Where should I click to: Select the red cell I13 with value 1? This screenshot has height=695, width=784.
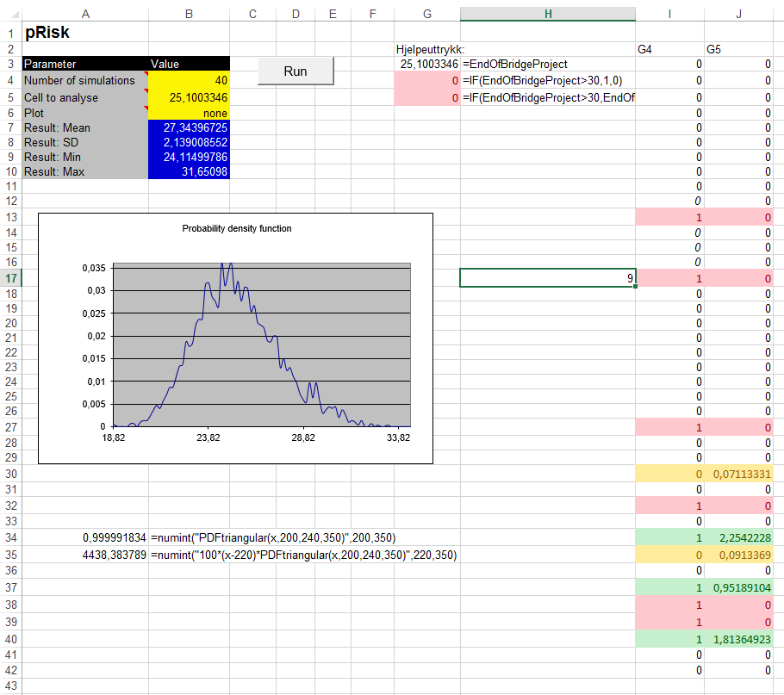pos(670,217)
